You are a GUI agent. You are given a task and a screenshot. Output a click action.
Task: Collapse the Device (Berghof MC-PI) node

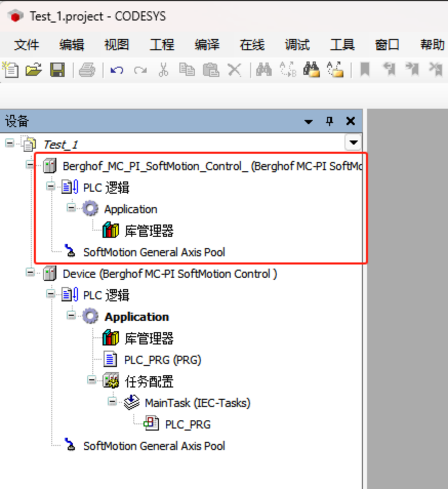click(30, 272)
